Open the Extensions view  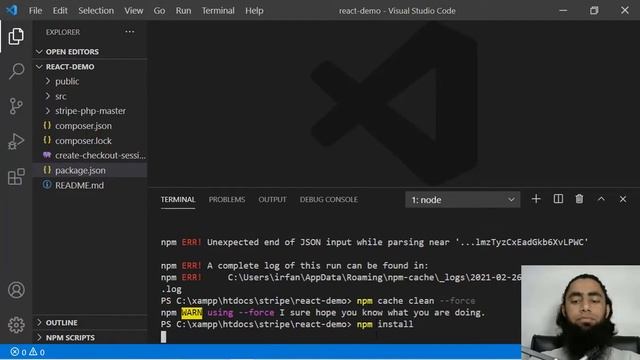point(16,176)
